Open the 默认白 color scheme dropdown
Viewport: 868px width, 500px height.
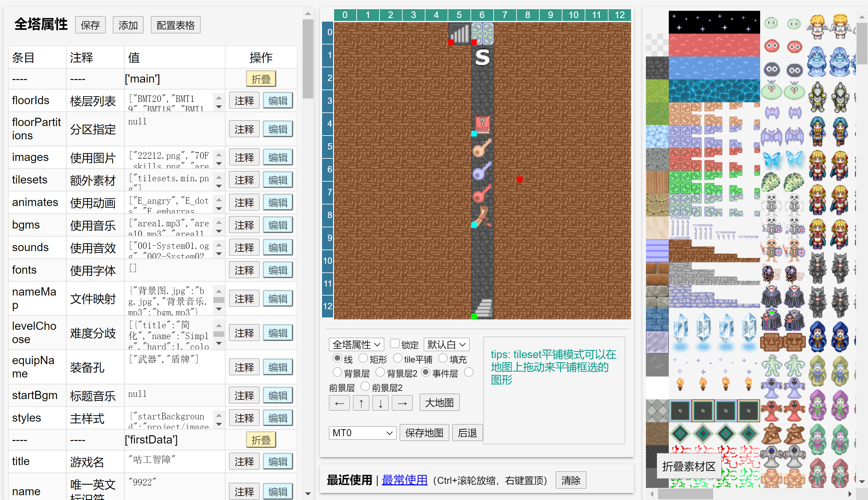click(x=446, y=344)
